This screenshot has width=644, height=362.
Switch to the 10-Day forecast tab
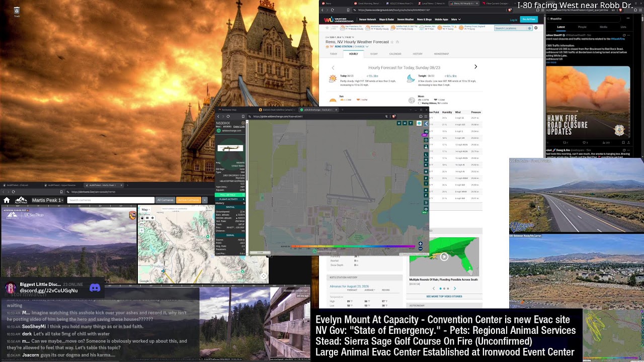[x=374, y=54]
